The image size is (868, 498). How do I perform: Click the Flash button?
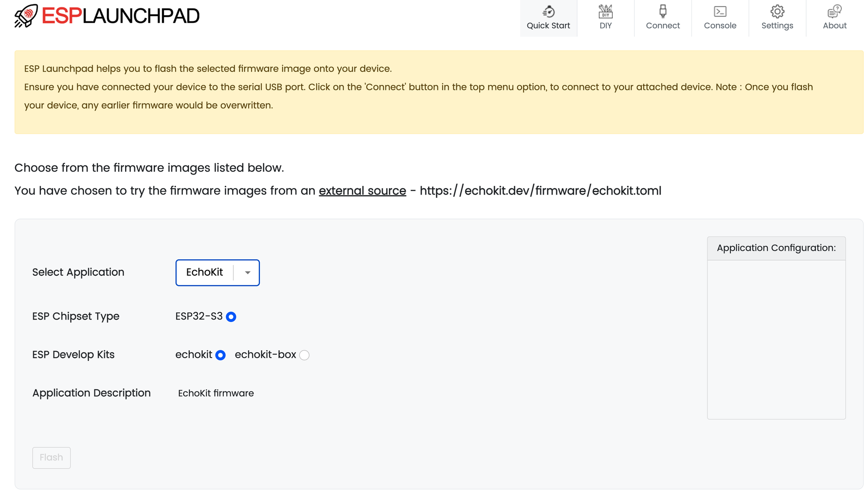tap(51, 458)
